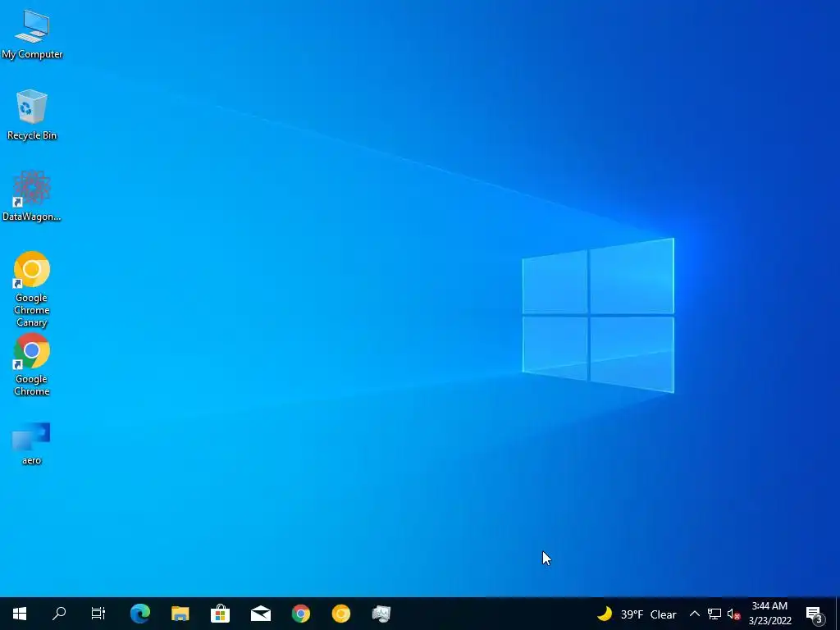Click the 39°F Clear weather text
Viewport: 840px width, 630px height.
(x=649, y=614)
